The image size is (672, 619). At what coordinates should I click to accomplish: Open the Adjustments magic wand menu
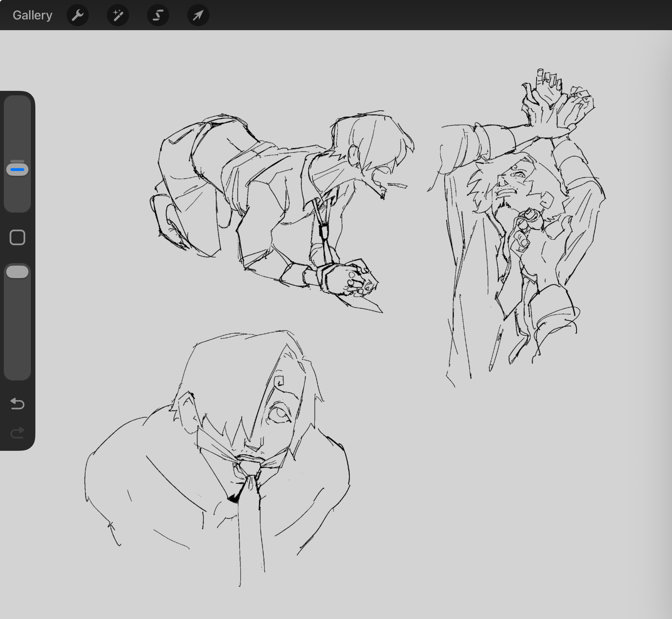tap(118, 15)
